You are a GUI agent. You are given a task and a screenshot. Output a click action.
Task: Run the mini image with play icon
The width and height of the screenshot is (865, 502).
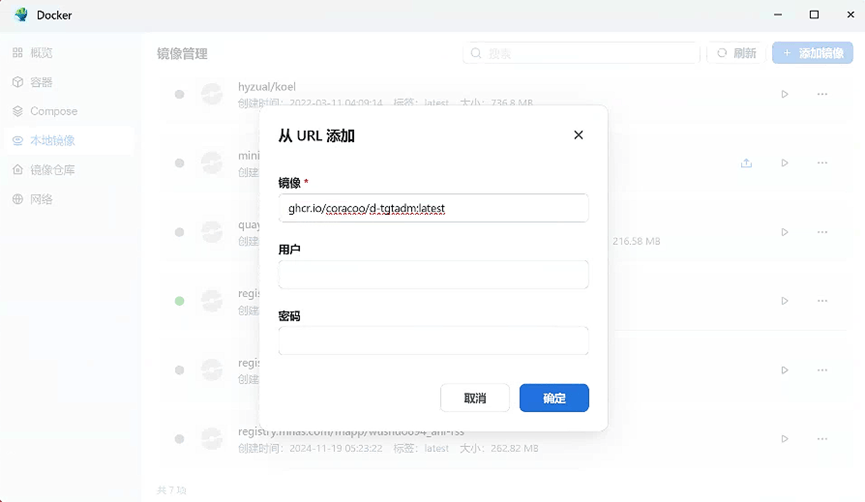click(x=784, y=163)
